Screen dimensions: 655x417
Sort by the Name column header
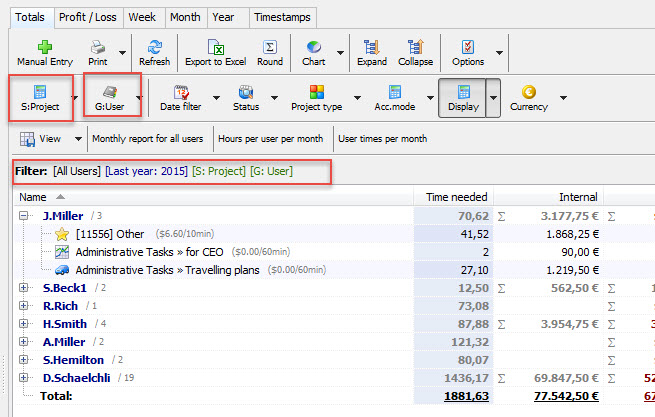pos(33,197)
